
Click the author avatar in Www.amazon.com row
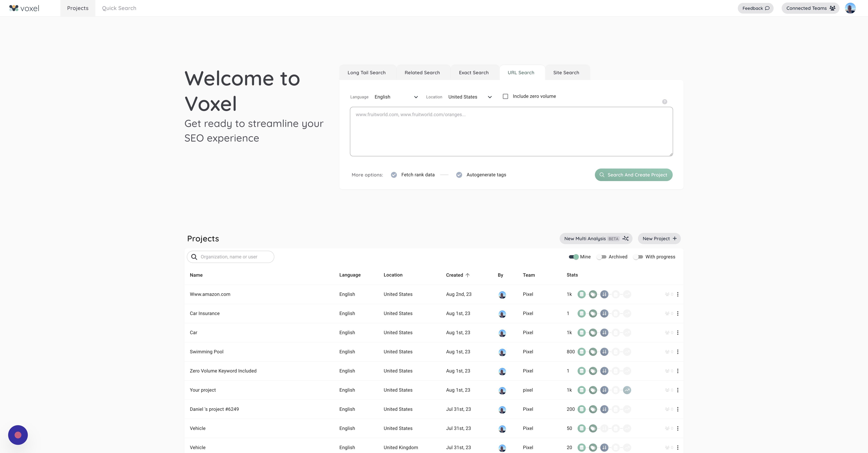pos(502,295)
